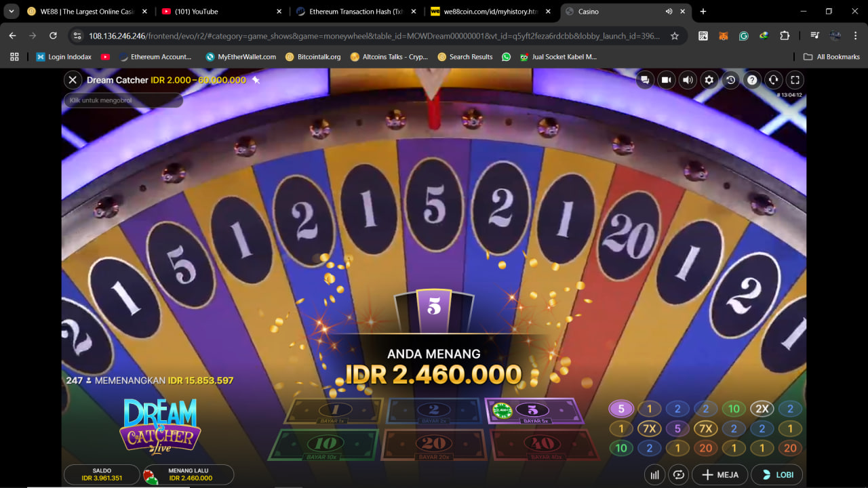Toggle the video camera stream icon
This screenshot has height=488, width=868.
click(x=666, y=80)
